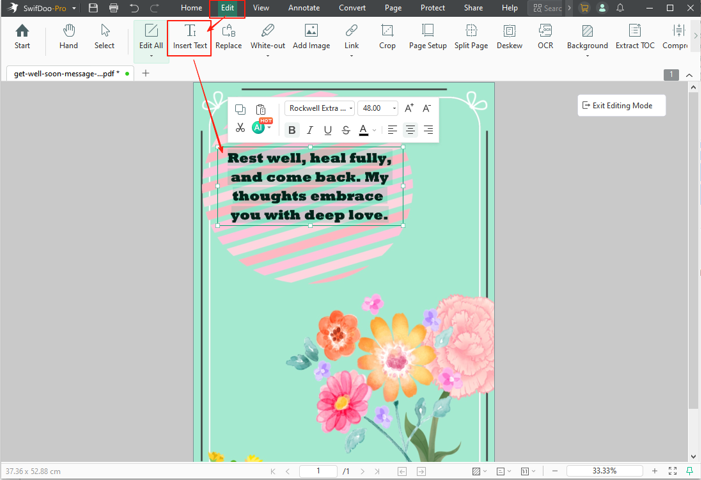Open Page Setup
Screen dimensions: 701x480
click(428, 37)
